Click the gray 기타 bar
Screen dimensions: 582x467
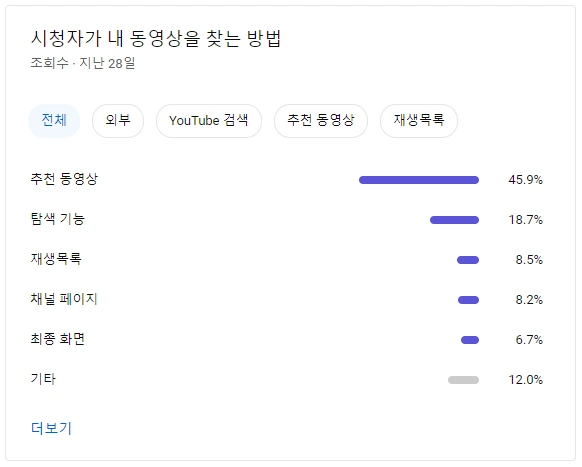(x=463, y=380)
